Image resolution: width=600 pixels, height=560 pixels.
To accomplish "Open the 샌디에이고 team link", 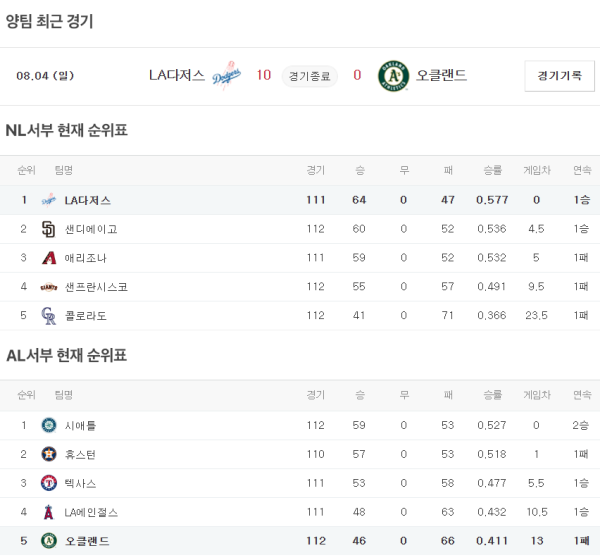I will (91, 229).
